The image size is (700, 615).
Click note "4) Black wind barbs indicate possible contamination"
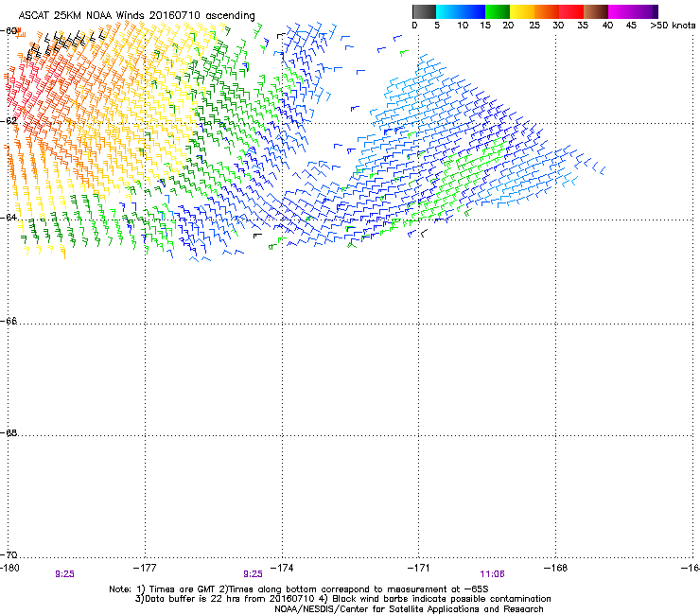click(x=435, y=599)
